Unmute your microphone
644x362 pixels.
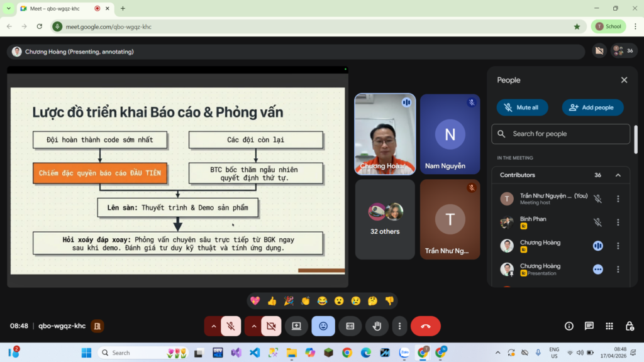coord(231,326)
